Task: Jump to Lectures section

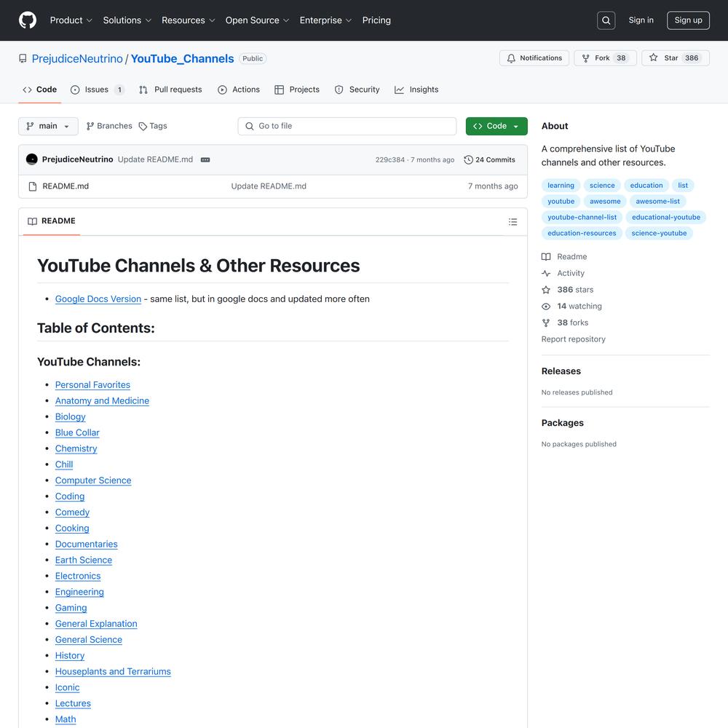Action: click(x=73, y=703)
